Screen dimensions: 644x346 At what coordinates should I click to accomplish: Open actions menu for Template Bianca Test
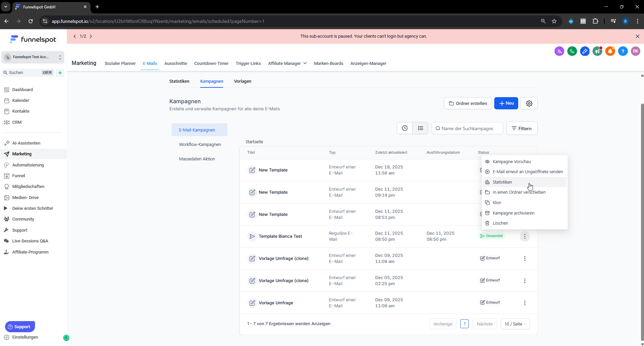525,236
